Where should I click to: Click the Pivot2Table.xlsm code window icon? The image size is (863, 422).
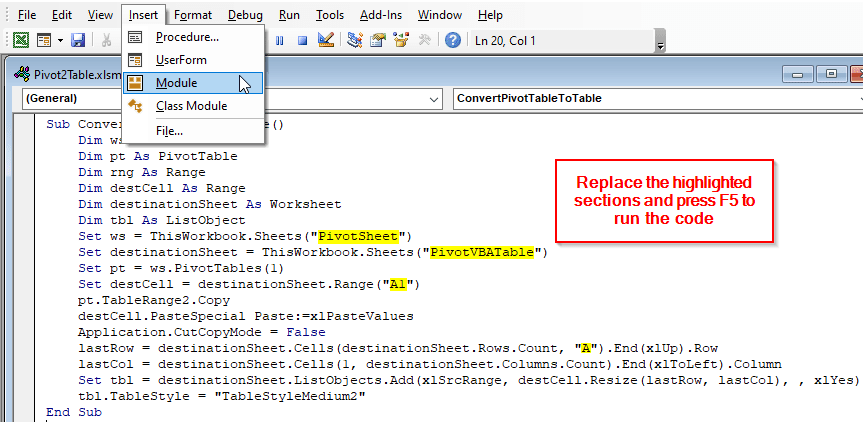click(22, 74)
